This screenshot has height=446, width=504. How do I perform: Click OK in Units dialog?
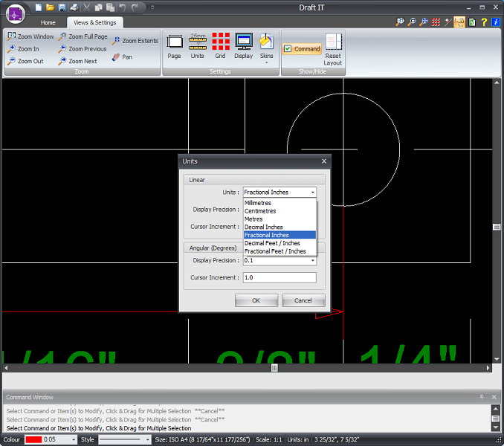coord(256,300)
